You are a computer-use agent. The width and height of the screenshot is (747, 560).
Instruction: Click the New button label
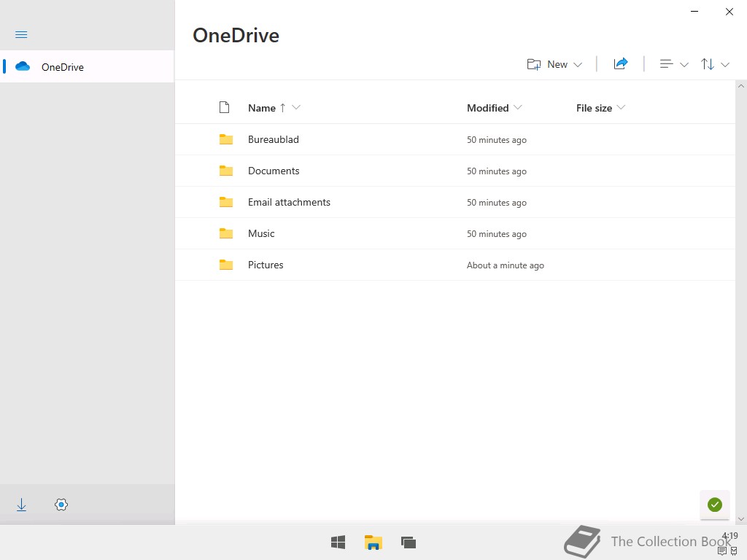point(557,64)
